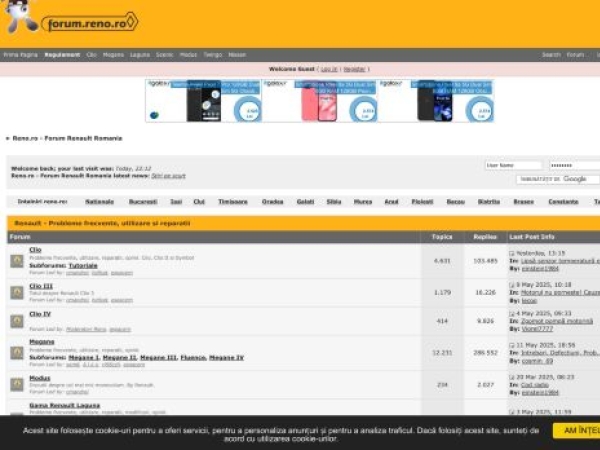Open the Megane I subforum
The width and height of the screenshot is (600, 450).
click(x=84, y=358)
